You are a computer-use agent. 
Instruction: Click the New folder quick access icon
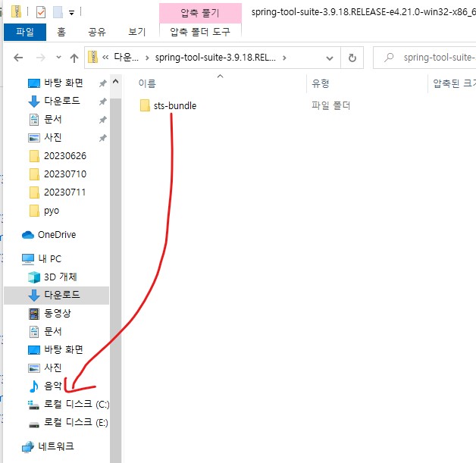click(x=58, y=12)
